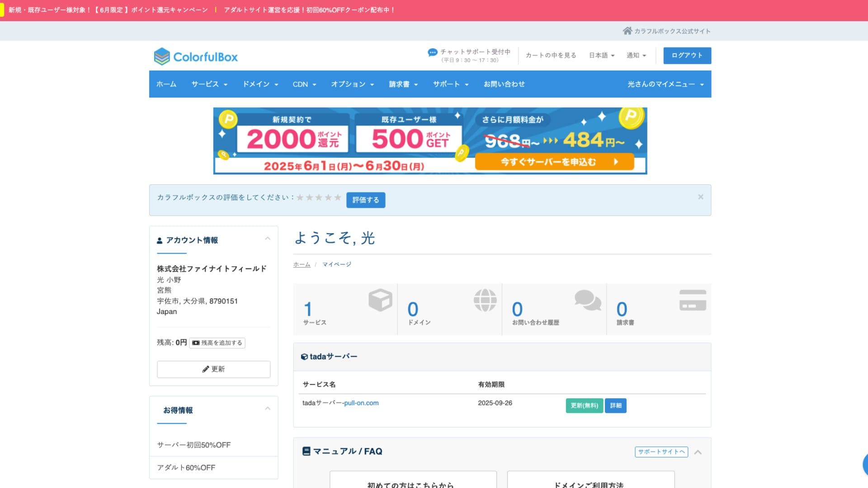
Task: Click the cube icon beside tadaサーバー heading
Action: coord(304,357)
